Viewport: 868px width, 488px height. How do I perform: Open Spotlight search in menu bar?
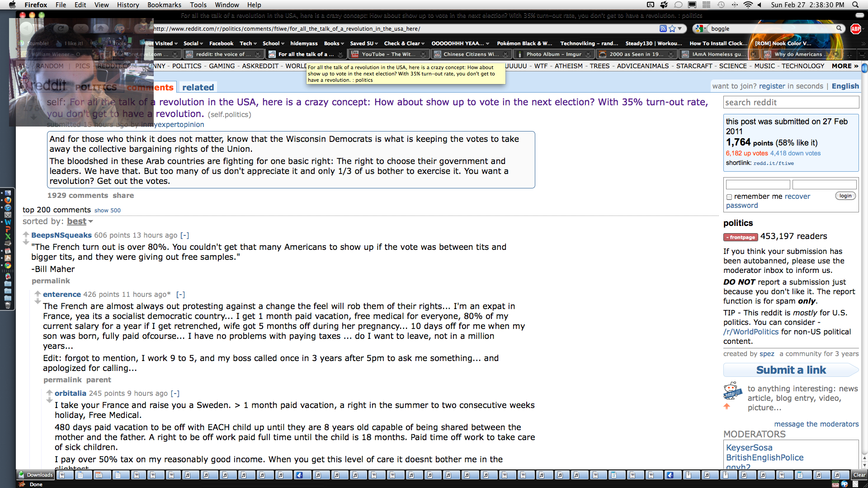pos(855,5)
